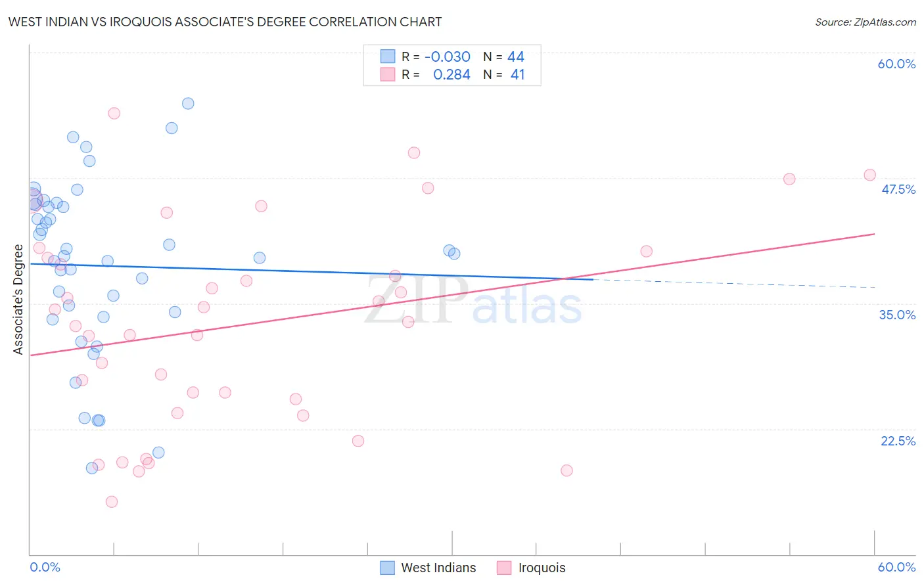Image resolution: width=924 pixels, height=586 pixels.
Task: Click the lowest pink data point
Action: 112,502
